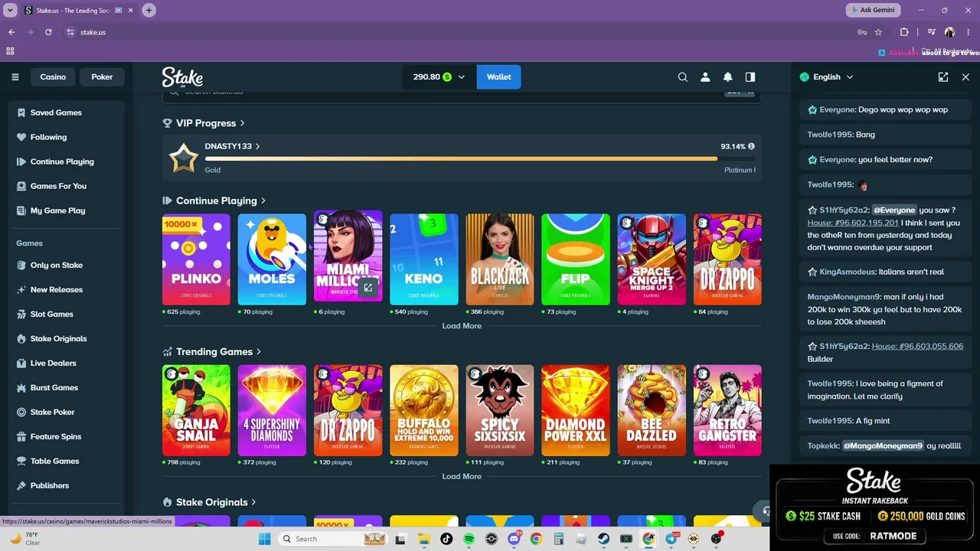
Task: Pop out the chat window
Action: tap(943, 77)
